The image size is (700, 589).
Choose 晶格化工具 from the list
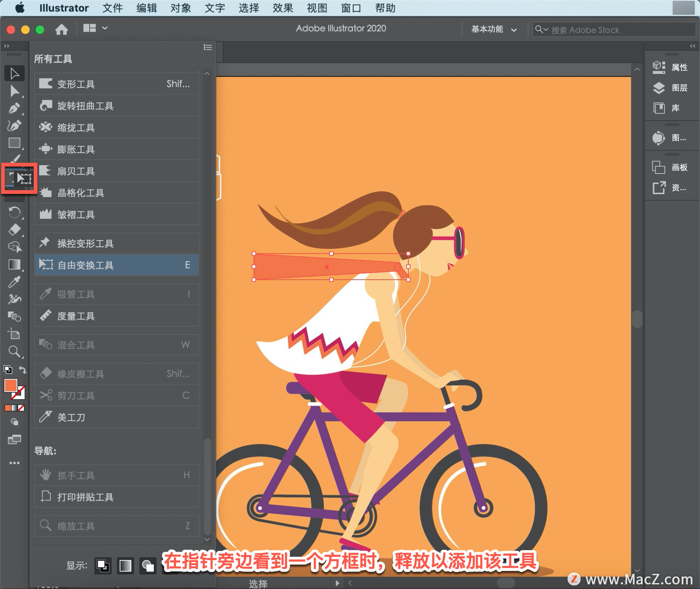[117, 193]
